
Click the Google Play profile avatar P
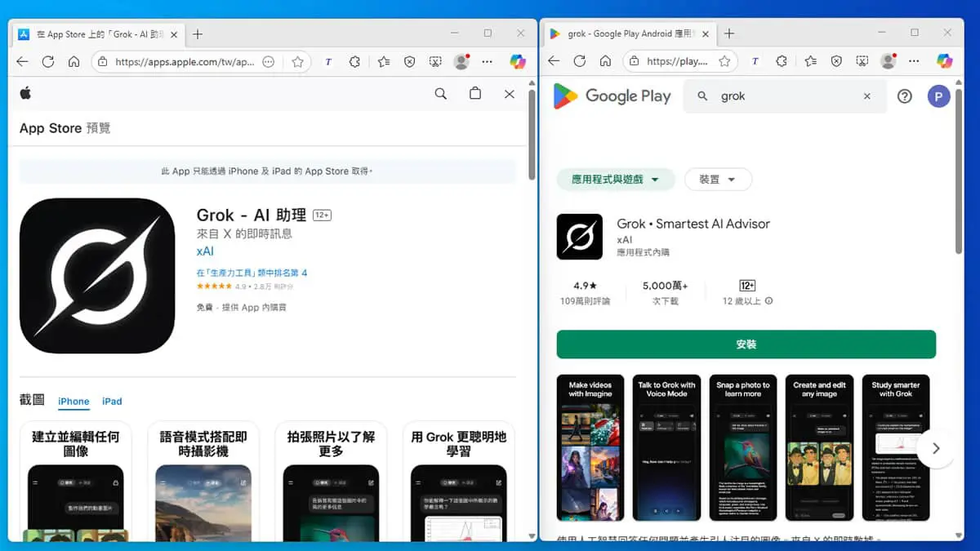[x=938, y=96]
